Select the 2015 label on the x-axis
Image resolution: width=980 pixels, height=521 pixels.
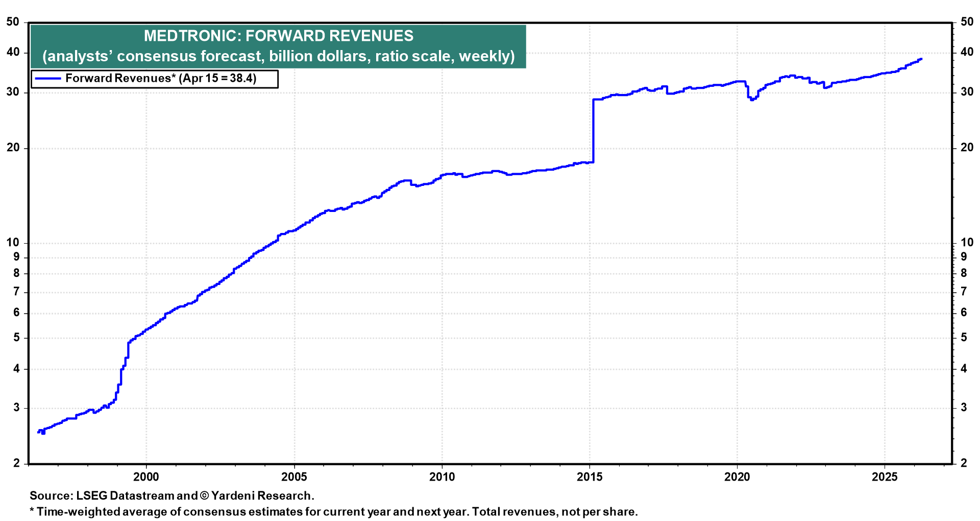click(x=590, y=477)
